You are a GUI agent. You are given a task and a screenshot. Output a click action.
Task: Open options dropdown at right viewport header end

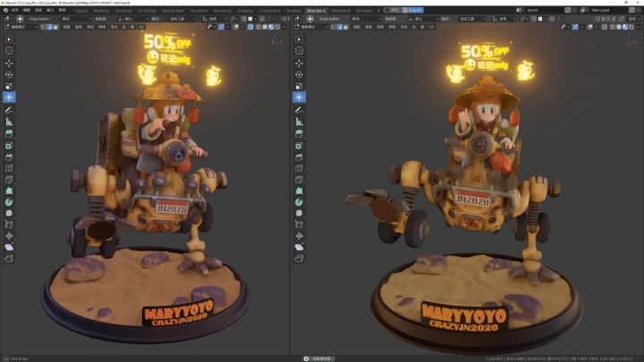coord(634,19)
